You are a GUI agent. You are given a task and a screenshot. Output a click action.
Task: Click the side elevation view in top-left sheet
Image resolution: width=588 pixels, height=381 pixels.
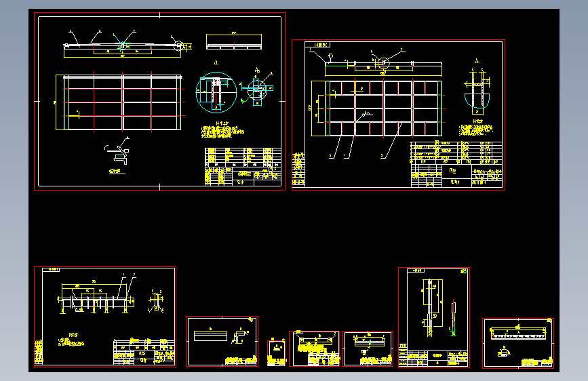pyautogui.click(x=127, y=45)
